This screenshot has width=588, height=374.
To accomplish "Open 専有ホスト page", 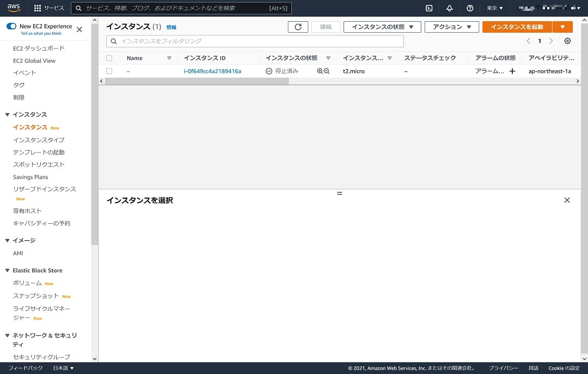I will pos(27,211).
